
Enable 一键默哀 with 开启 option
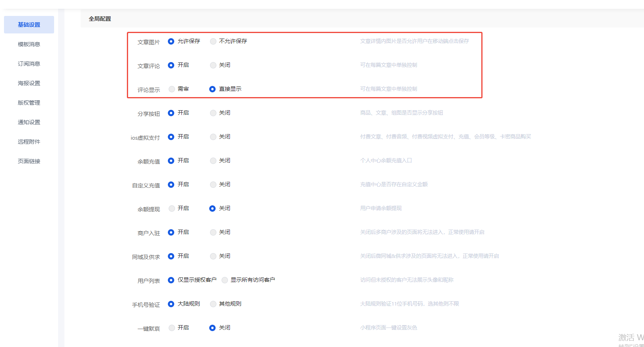tap(172, 328)
